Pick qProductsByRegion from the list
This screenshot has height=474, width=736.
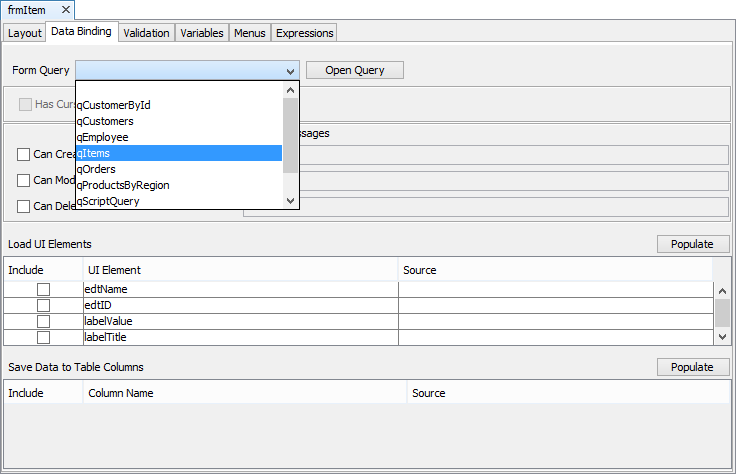pos(179,185)
